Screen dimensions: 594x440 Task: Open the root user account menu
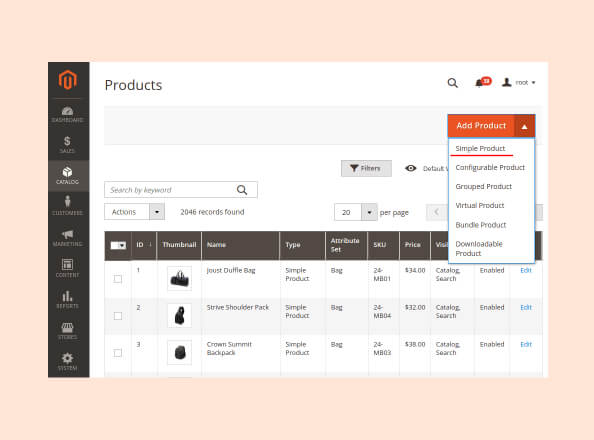(518, 82)
